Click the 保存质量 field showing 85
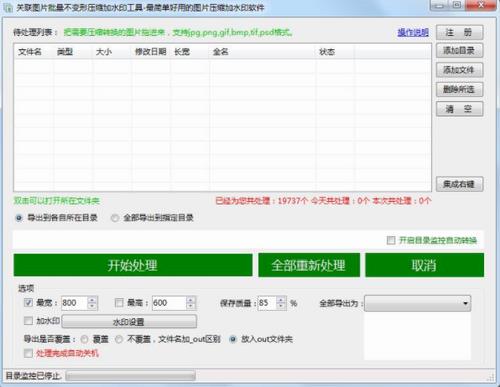 (267, 303)
